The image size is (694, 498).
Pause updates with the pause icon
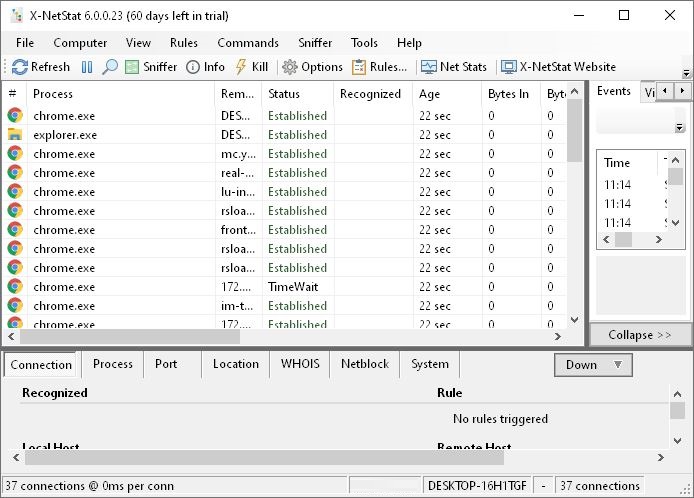pyautogui.click(x=87, y=67)
